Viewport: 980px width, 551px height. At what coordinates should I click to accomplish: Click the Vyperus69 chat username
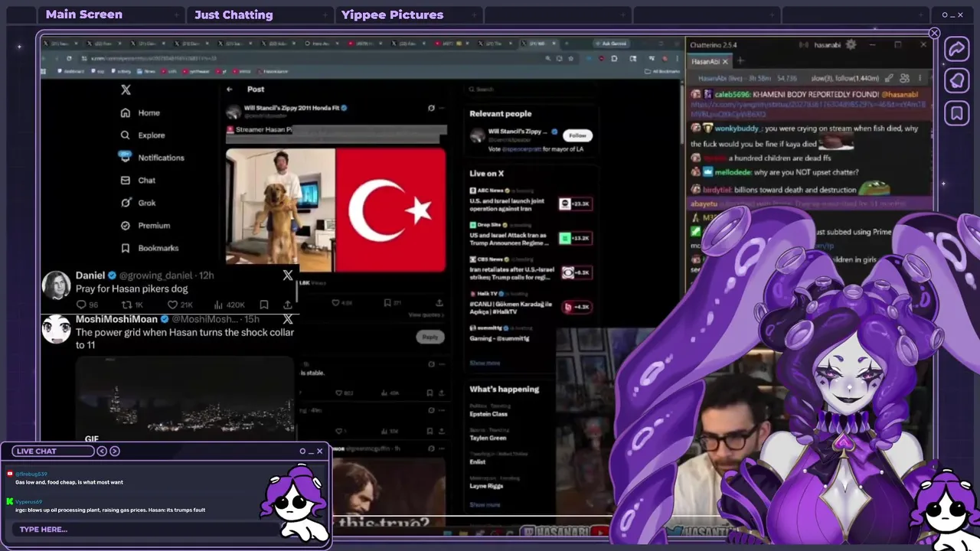coord(28,502)
